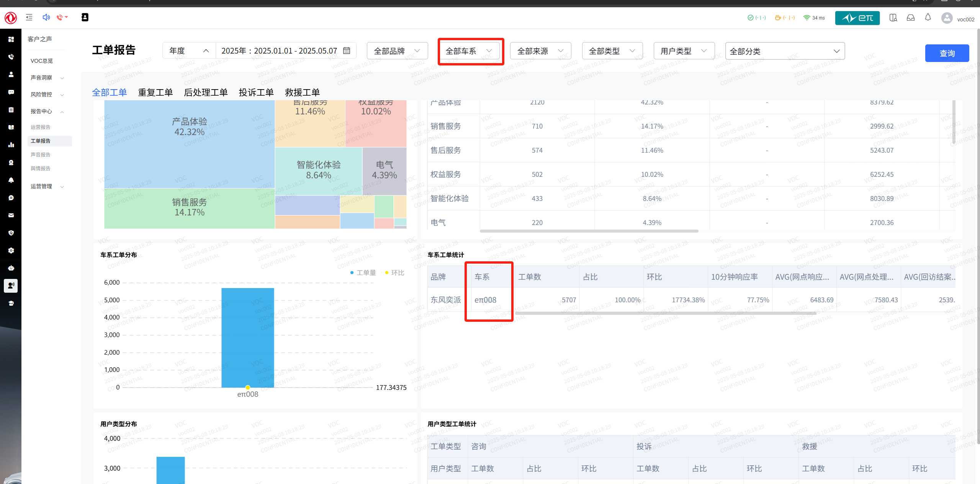Switch to the 救援工单 tab

point(302,92)
